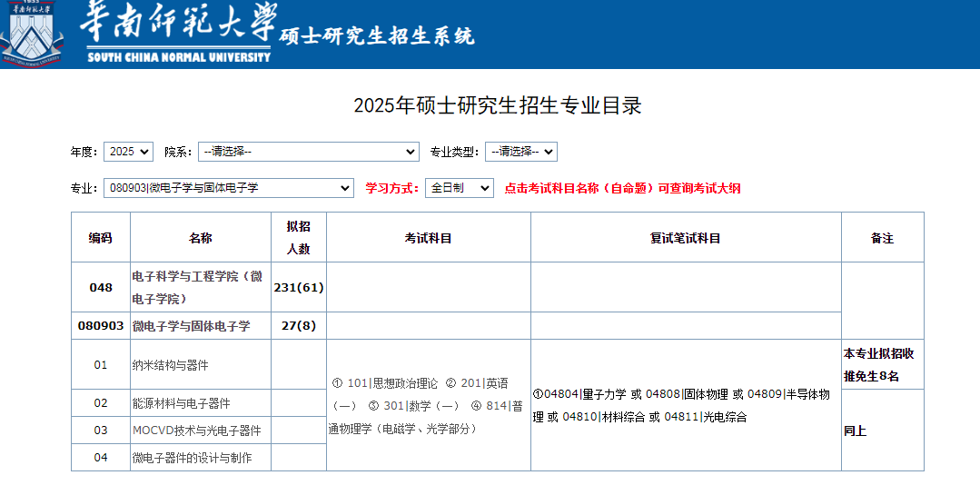Click the 专业: label before the major dropdown
980x495 pixels.
coord(84,188)
